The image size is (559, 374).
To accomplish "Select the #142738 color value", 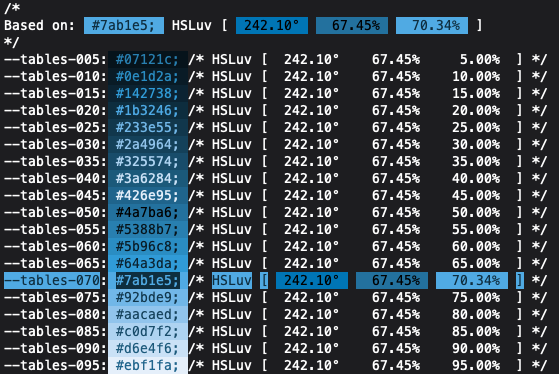I will (148, 93).
